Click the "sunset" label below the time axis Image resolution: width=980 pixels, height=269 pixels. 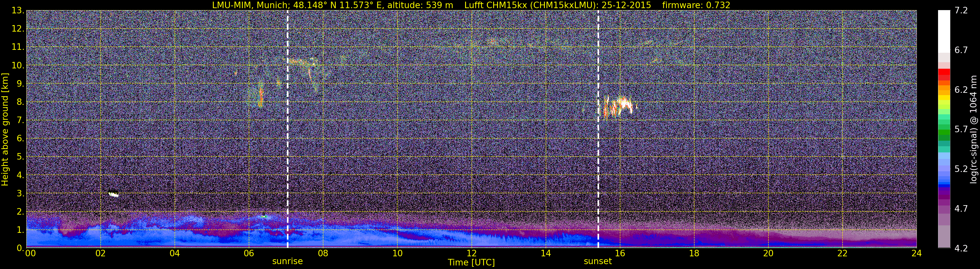point(598,262)
